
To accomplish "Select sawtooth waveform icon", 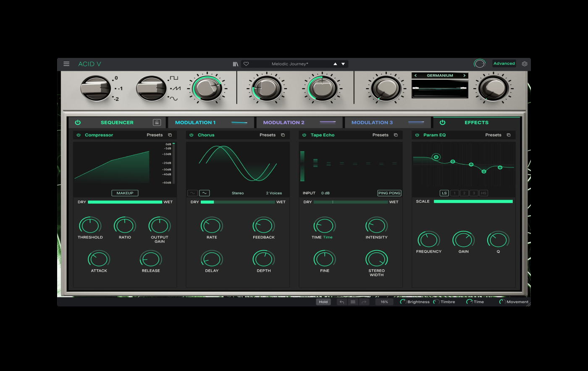I will [176, 89].
